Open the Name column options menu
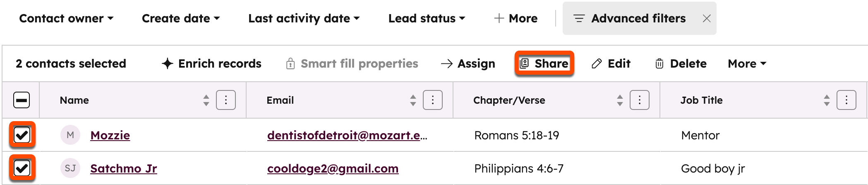The image size is (868, 185). (225, 100)
